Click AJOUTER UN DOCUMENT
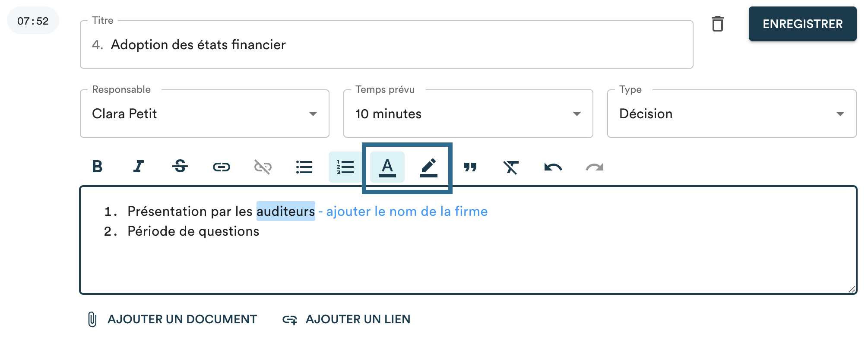868x341 pixels. [x=172, y=319]
